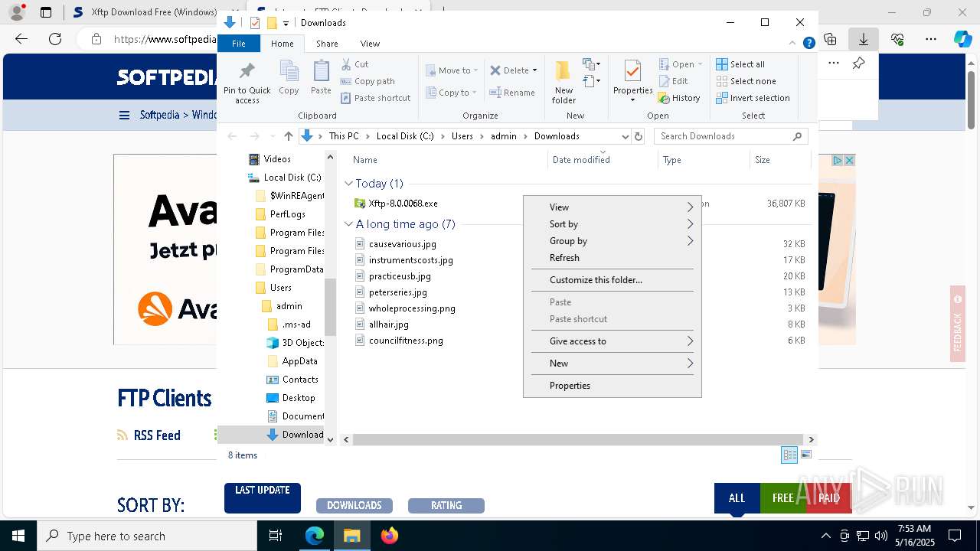980x551 pixels.
Task: Open the View context submenu
Action: (612, 207)
